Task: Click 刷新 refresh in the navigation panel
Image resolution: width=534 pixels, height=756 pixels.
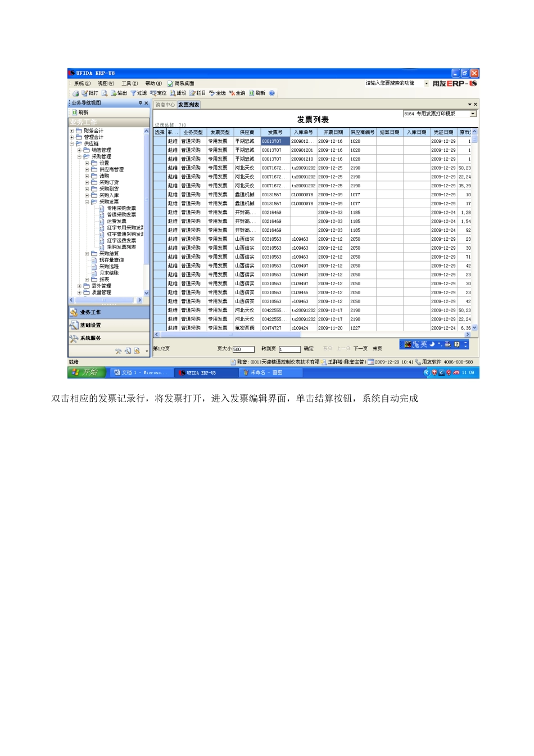Action: point(80,112)
